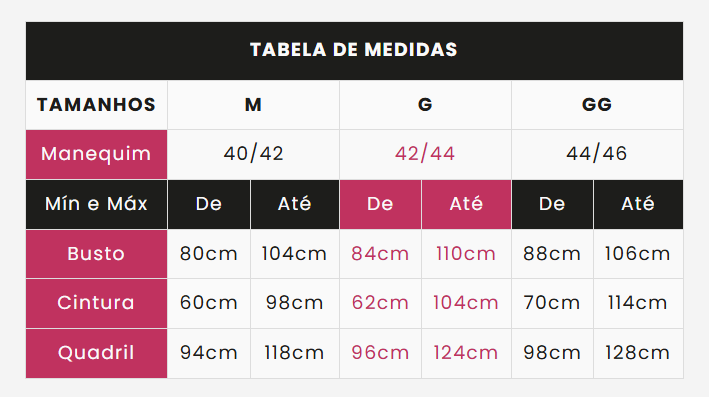Click the 128cm Quadril value for GG
Image resolution: width=709 pixels, height=397 pixels.
pos(638,353)
